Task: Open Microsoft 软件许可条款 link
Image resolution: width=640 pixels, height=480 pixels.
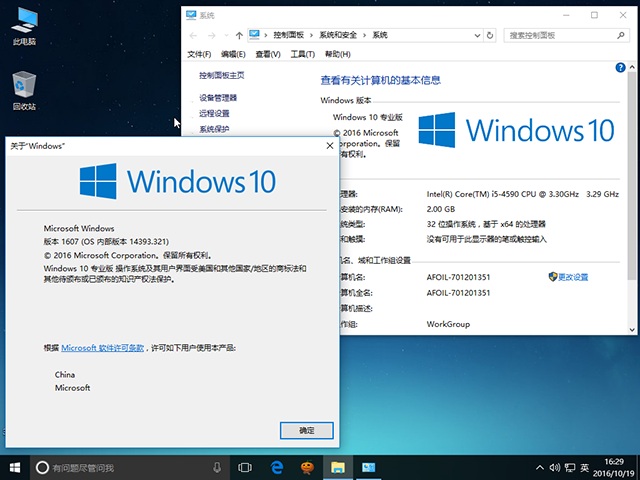Action: pos(103,348)
